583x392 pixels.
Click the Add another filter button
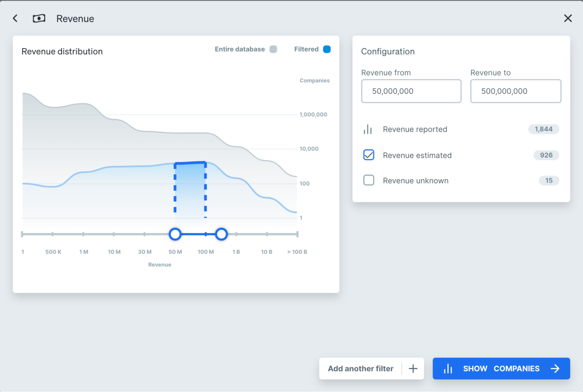(x=360, y=368)
